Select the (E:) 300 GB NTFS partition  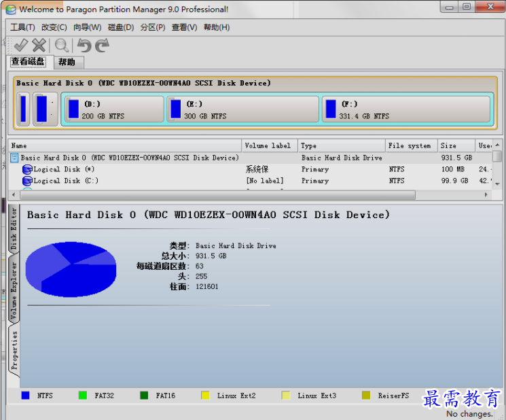(243, 109)
